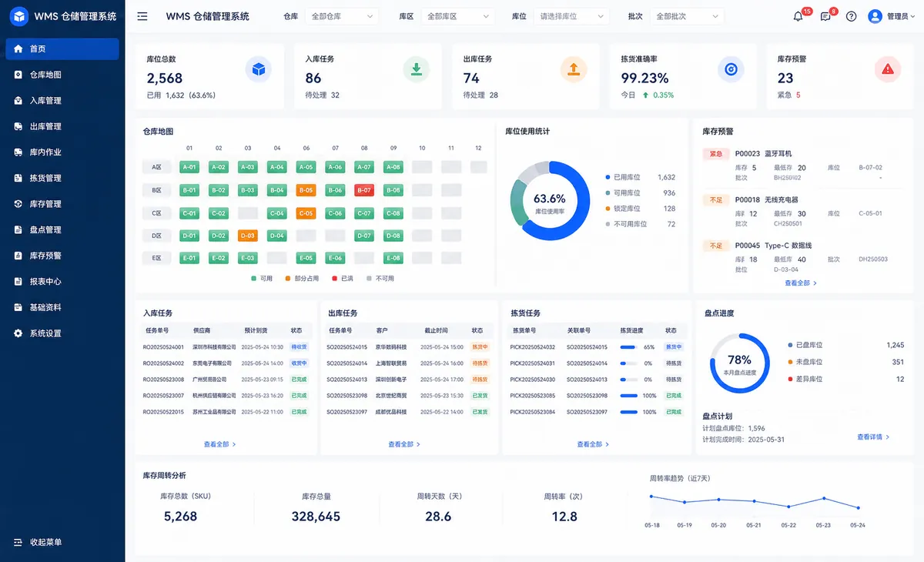This screenshot has width=924, height=562.
Task: Select 首页 in the sidebar menu
Action: tap(62, 49)
